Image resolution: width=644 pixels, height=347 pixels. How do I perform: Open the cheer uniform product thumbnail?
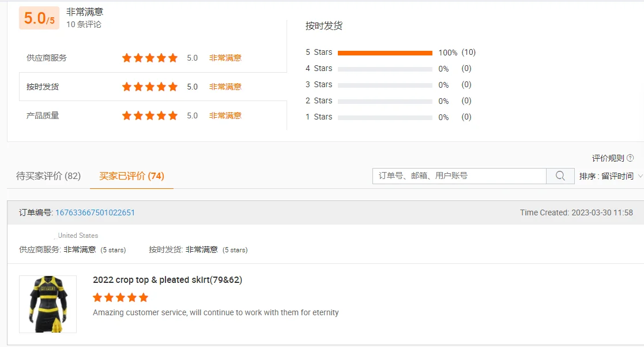(x=48, y=304)
